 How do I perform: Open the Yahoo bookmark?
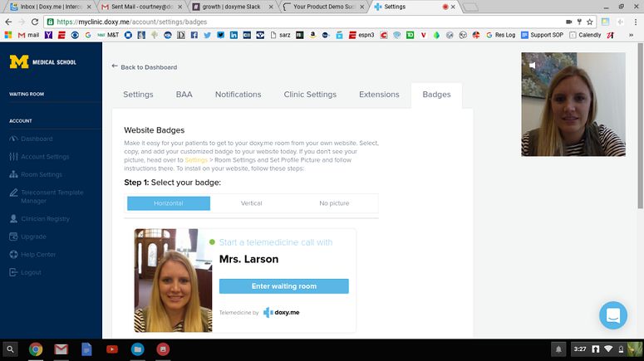click(48, 36)
